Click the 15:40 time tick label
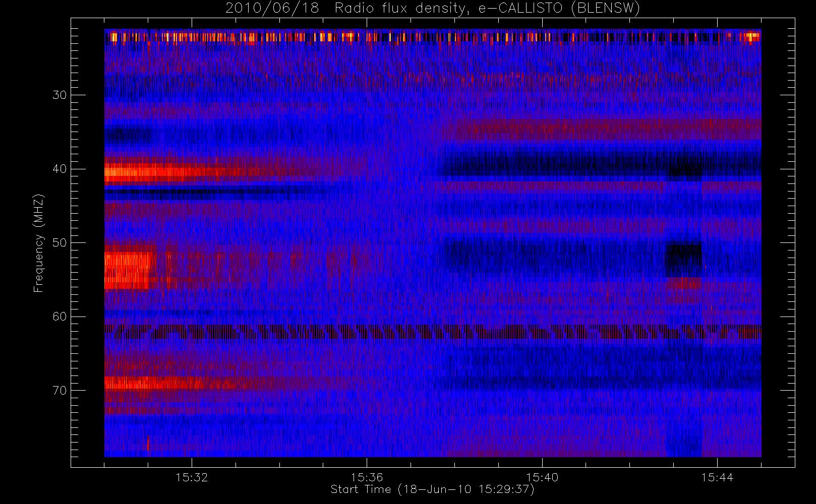Image resolution: width=816 pixels, height=504 pixels. (x=542, y=477)
